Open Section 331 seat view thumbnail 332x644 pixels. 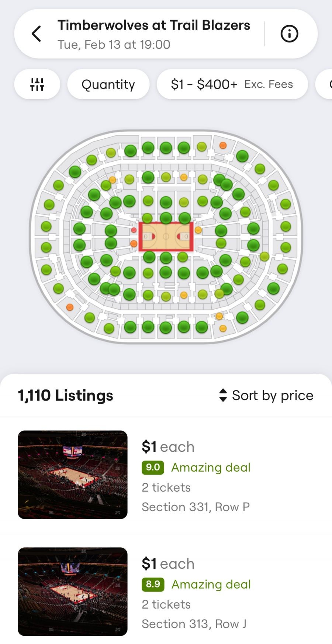(x=73, y=475)
